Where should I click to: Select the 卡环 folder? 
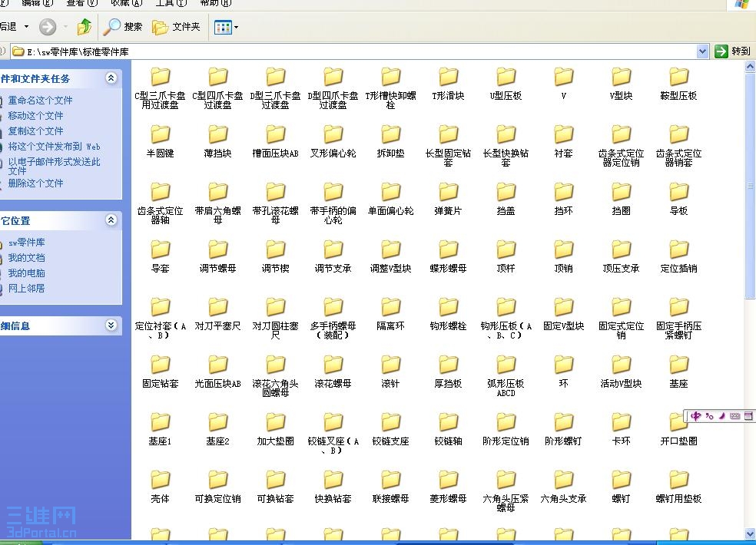[x=621, y=429]
